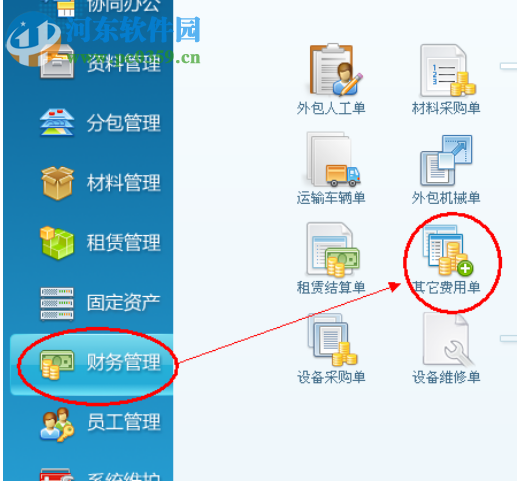Screen dimensions: 517x481
Task: Open the 设备维修单 wrench icon
Action: (447, 340)
